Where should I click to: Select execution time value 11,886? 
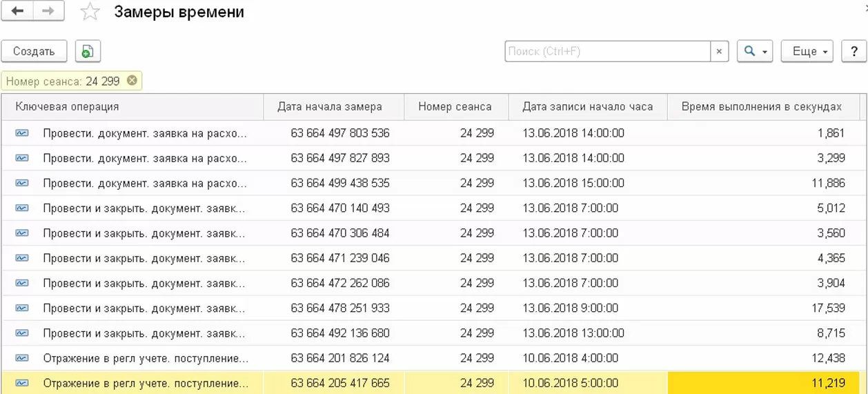click(x=829, y=183)
